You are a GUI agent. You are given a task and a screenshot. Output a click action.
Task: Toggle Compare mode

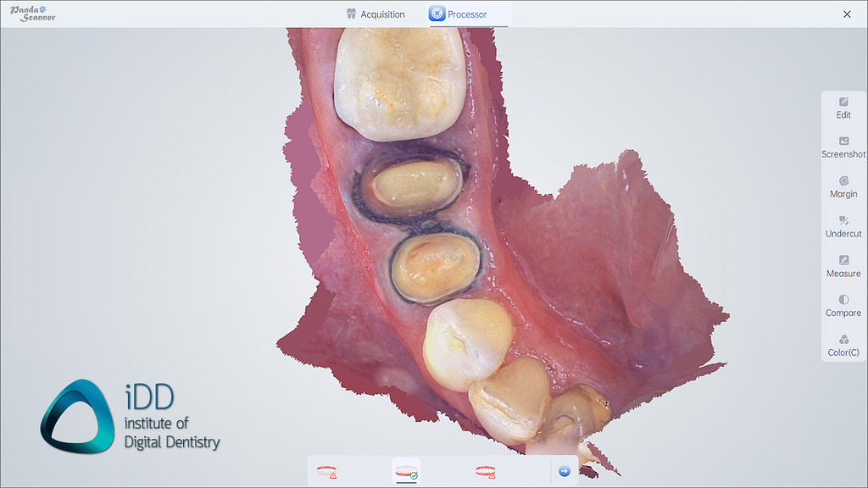tap(843, 306)
